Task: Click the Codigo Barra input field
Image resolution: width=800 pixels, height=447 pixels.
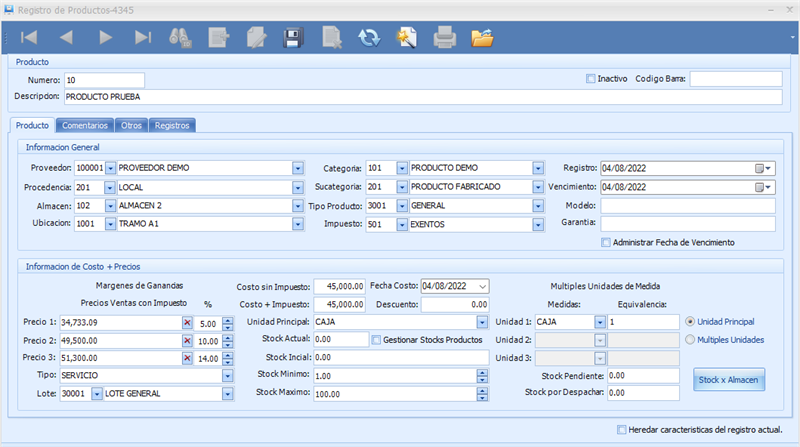Action: point(735,79)
